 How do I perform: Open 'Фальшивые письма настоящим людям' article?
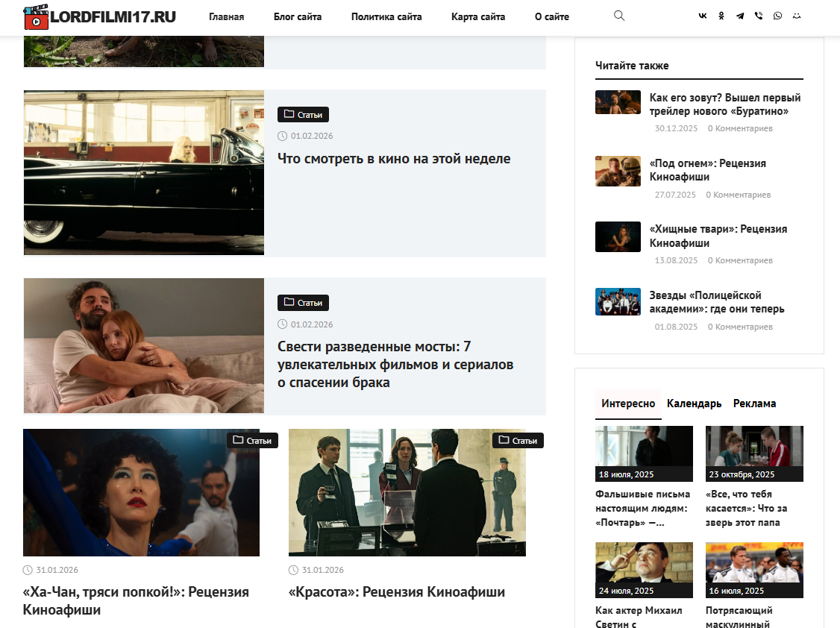coord(643,508)
